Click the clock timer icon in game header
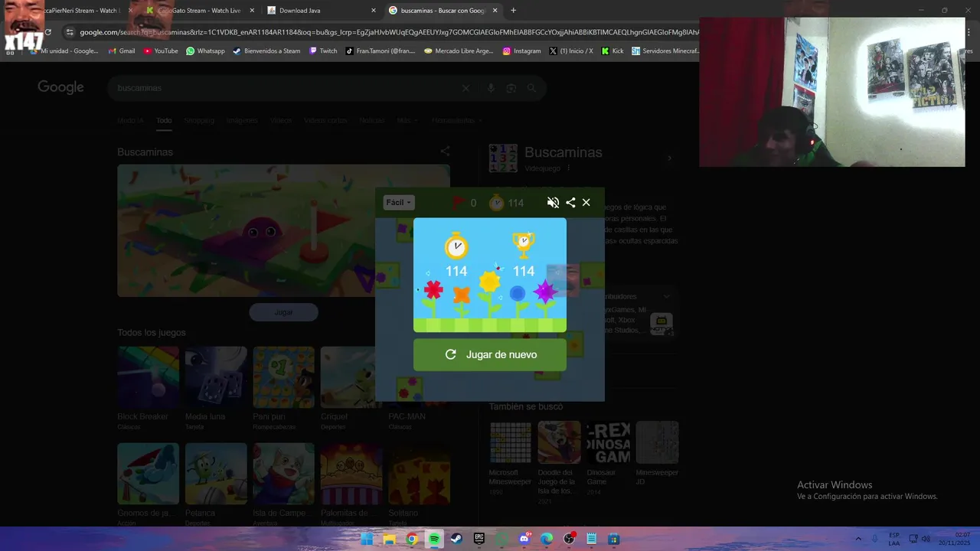 click(x=497, y=203)
